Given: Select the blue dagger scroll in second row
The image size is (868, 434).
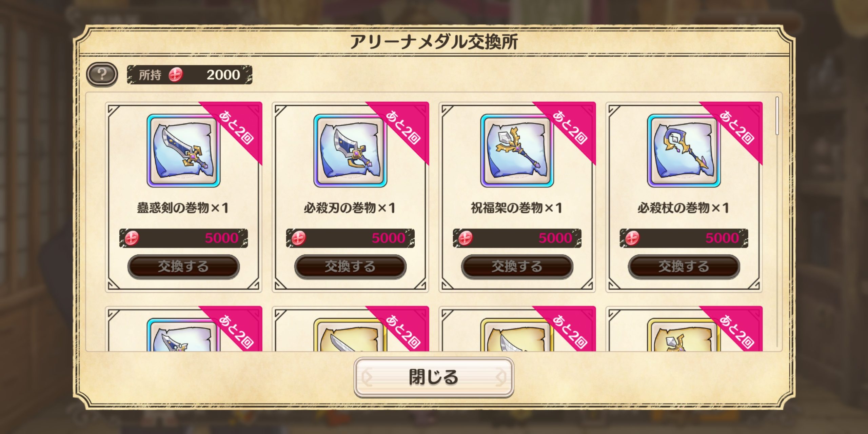Looking at the screenshot, I should coord(183,335).
